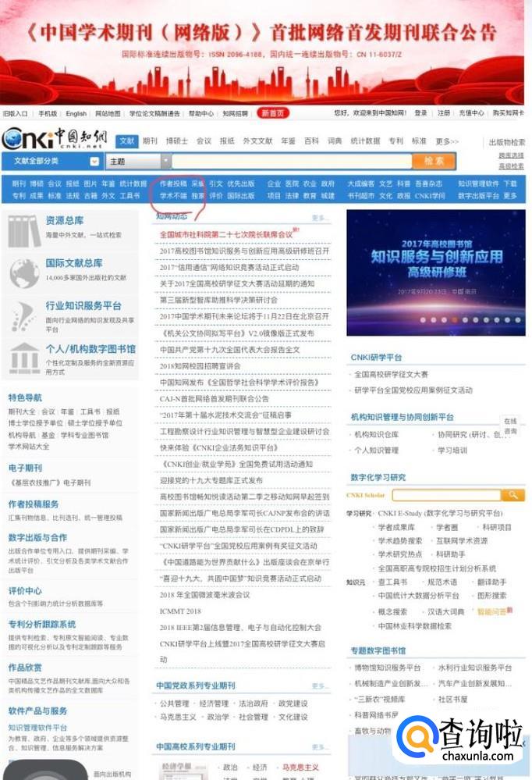Click the 2017年高校图书馆 高级研修班 banner
The height and width of the screenshot is (780, 532).
click(436, 272)
